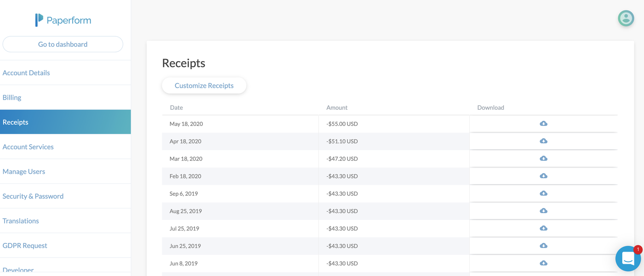Open the user account avatar menu
The image size is (644, 276).
(x=626, y=18)
